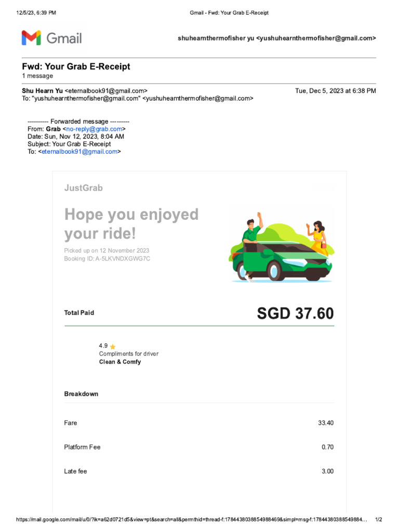Select the Total Paid label

(x=79, y=313)
